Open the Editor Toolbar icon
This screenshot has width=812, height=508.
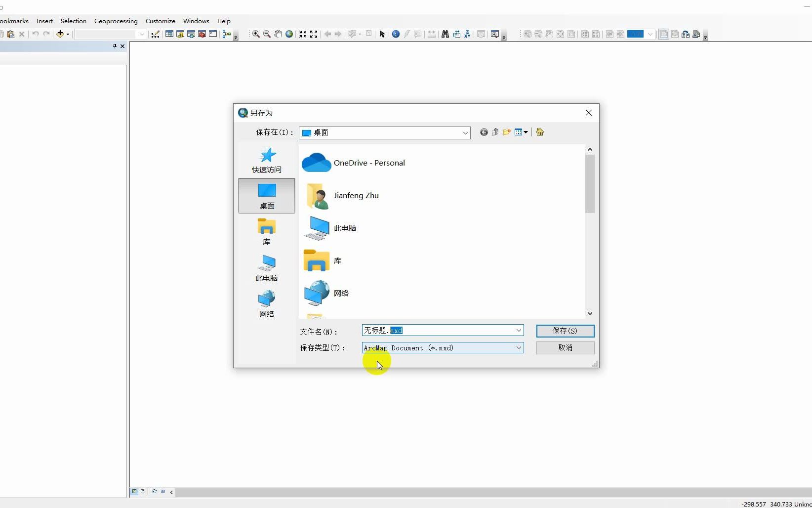[x=155, y=34]
